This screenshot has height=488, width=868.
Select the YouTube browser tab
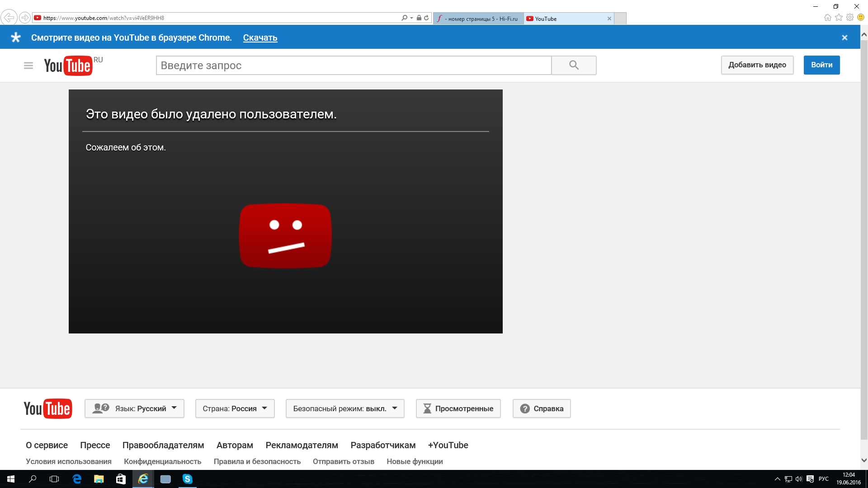565,19
